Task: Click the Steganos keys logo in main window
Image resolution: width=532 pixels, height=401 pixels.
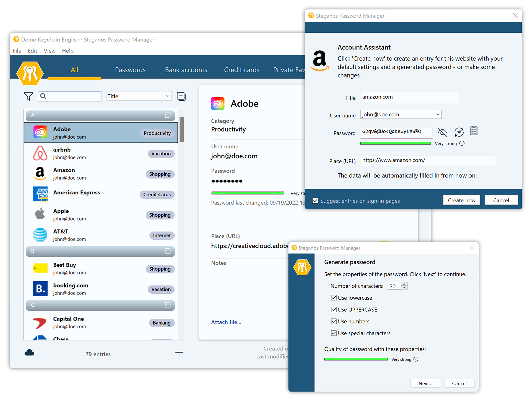Action: (30, 73)
